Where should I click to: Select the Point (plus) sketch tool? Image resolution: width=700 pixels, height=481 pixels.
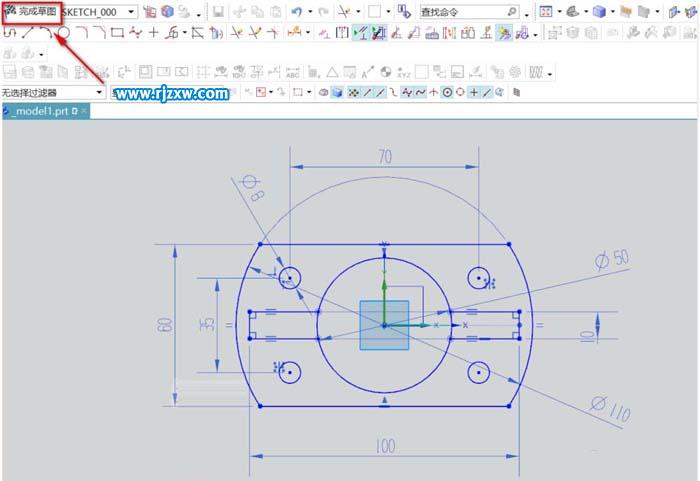[x=153, y=32]
